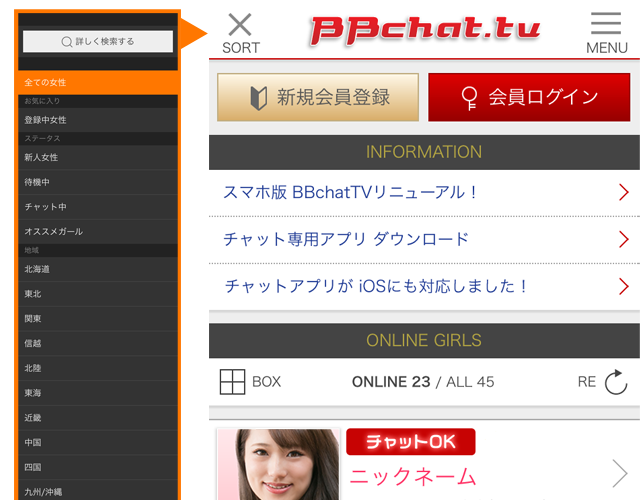This screenshot has width=640, height=500.
Task: Filter by 中国 region
Action: click(x=98, y=442)
